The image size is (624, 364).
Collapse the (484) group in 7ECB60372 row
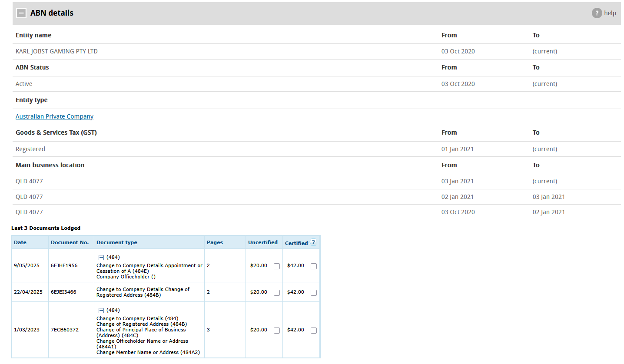click(101, 311)
